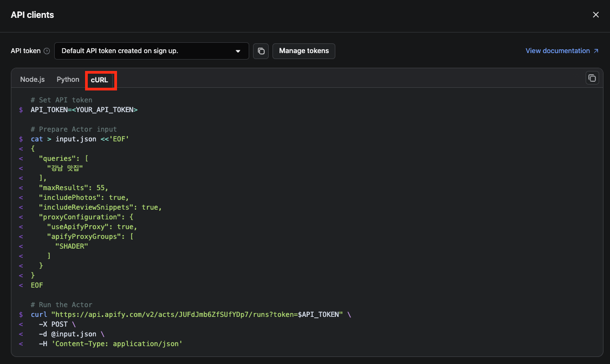Click the "includePhotos": true line
Screen dimensions: 610x364
[x=83, y=197]
